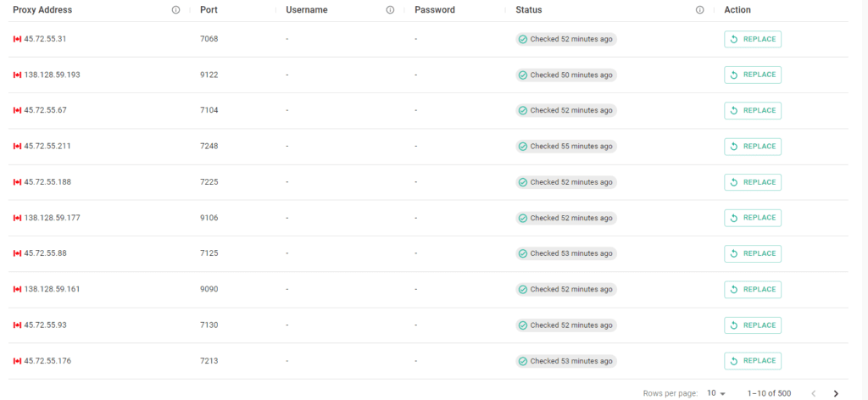Replace proxy 45.72.55.176

pos(753,361)
